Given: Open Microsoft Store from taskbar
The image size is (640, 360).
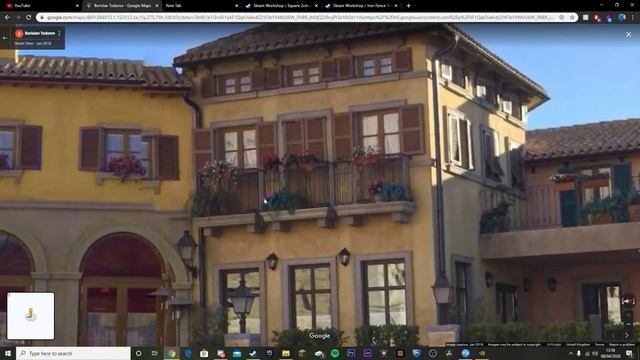Looking at the screenshot, I should [204, 353].
